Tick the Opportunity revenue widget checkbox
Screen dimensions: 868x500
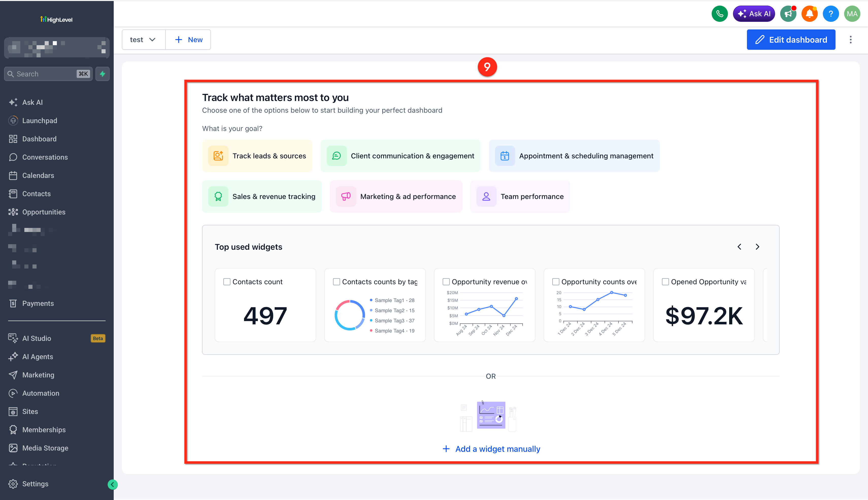pos(446,281)
